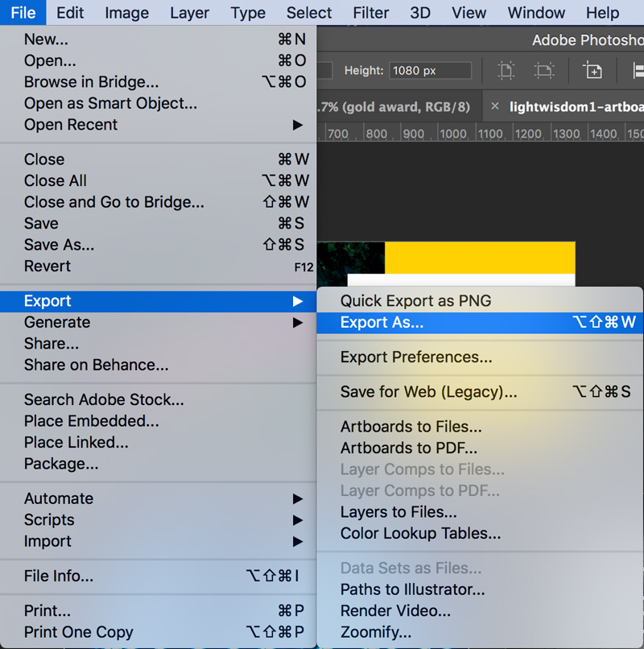This screenshot has height=649, width=644.
Task: Select Quick Export as PNG
Action: pos(480,301)
